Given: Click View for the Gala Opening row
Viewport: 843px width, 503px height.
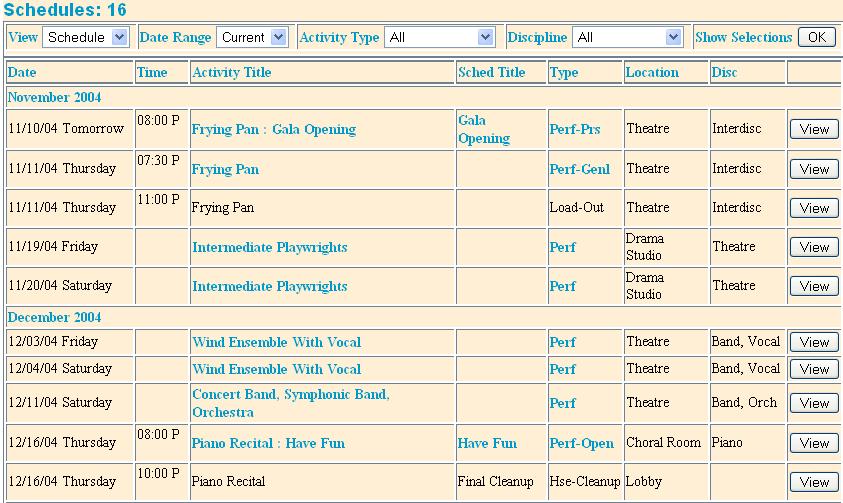Looking at the screenshot, I should point(814,129).
